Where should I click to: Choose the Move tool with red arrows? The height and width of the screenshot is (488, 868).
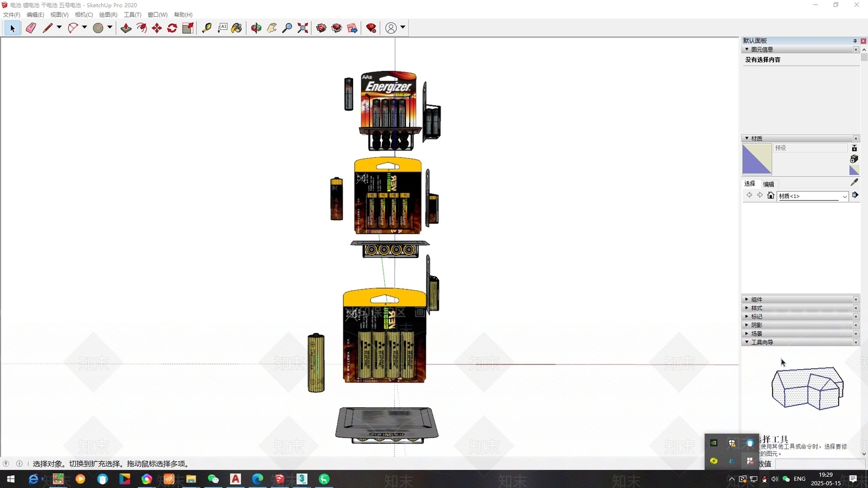[x=157, y=28]
